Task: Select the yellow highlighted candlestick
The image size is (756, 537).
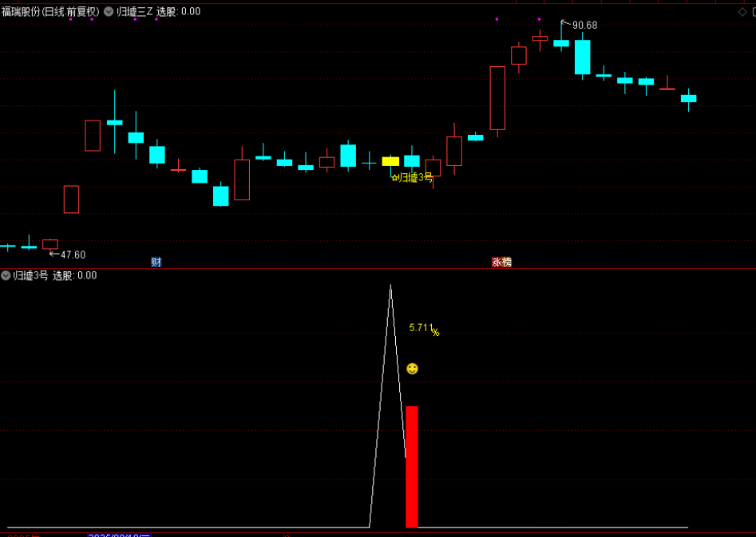Action: [390, 161]
